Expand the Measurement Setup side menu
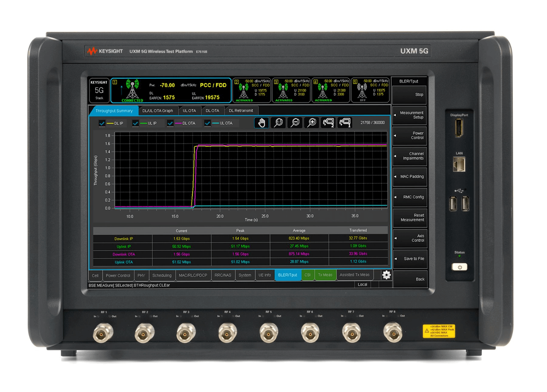547x392 pixels. pyautogui.click(x=410, y=115)
